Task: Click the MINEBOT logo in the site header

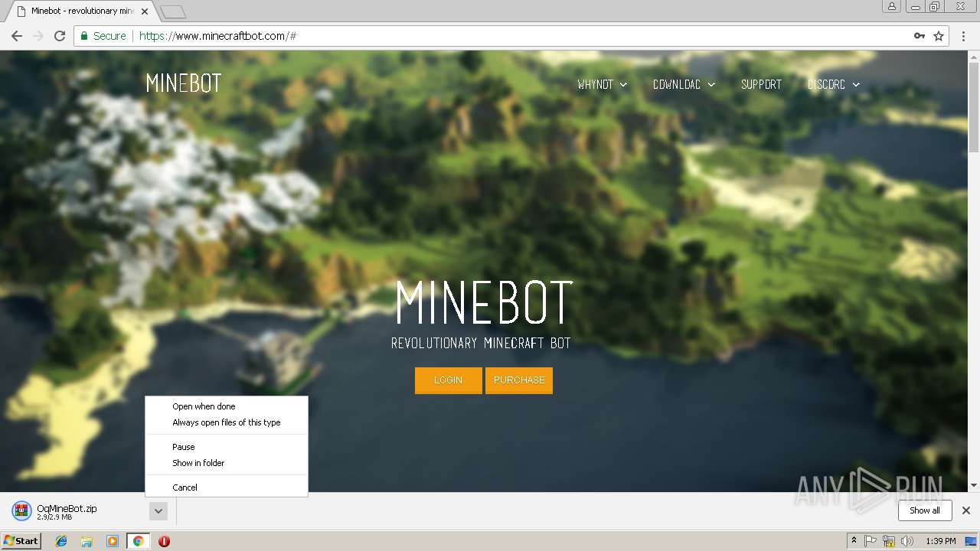Action: click(x=184, y=83)
